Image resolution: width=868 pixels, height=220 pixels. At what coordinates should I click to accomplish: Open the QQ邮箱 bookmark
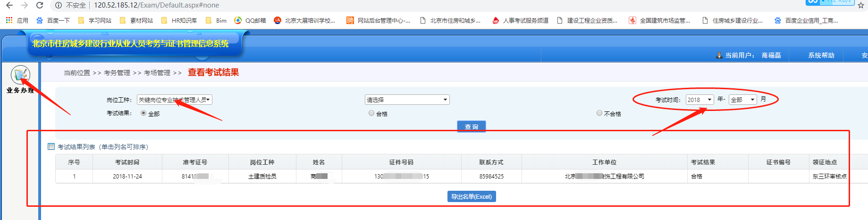pyautogui.click(x=250, y=20)
